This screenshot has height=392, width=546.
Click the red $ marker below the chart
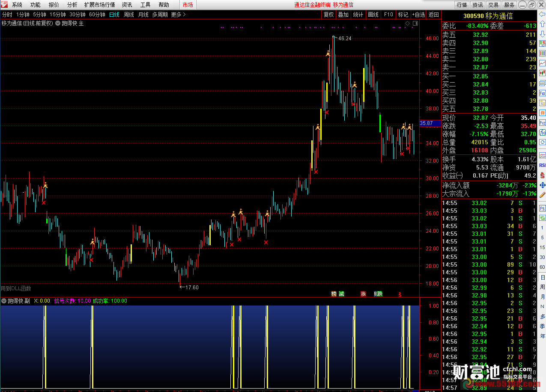point(400,294)
